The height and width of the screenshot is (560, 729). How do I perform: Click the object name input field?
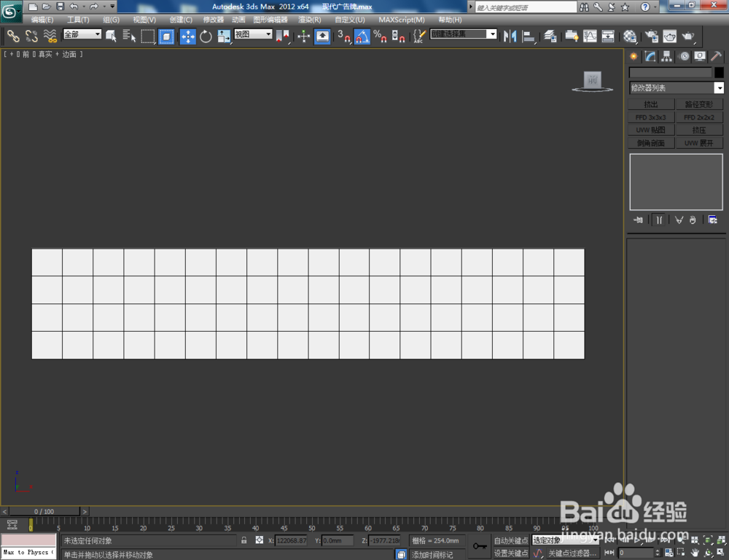670,73
